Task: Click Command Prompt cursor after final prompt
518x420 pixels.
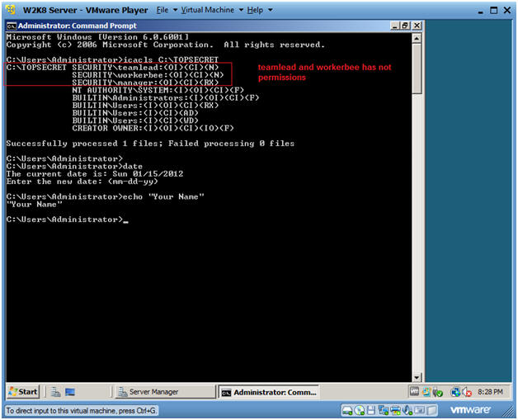Action: pyautogui.click(x=125, y=221)
